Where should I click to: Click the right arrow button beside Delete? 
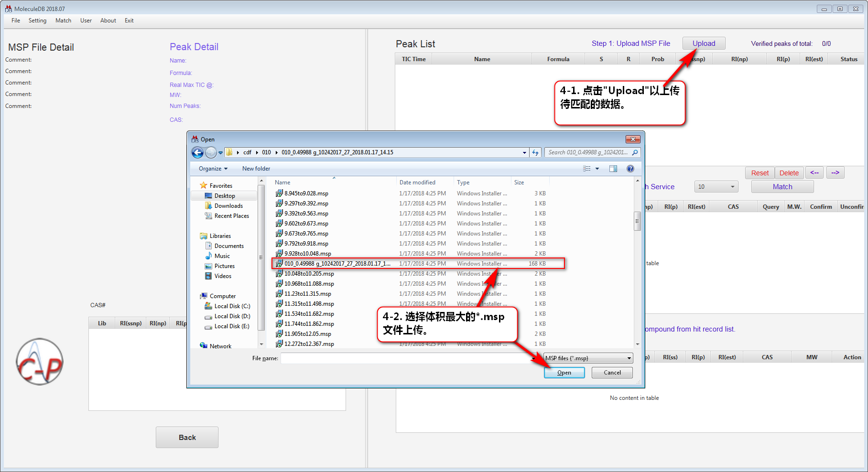(835, 173)
